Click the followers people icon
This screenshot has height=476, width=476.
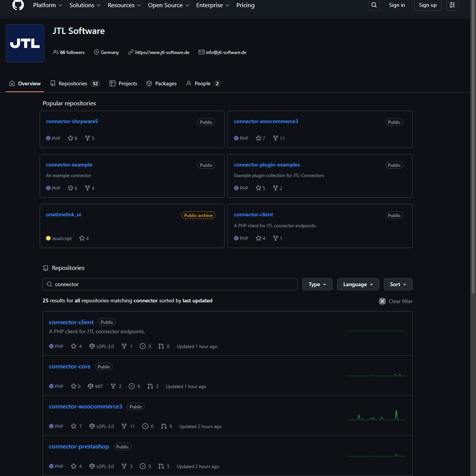(x=56, y=52)
